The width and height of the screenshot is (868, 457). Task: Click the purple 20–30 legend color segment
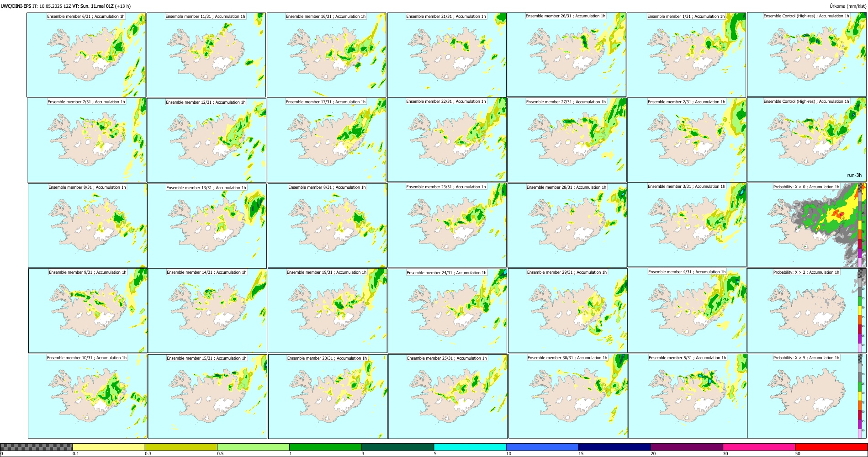tap(687, 447)
